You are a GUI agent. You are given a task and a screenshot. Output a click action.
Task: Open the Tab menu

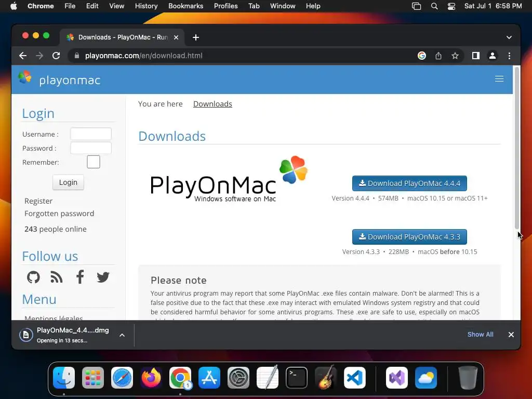coord(254,6)
